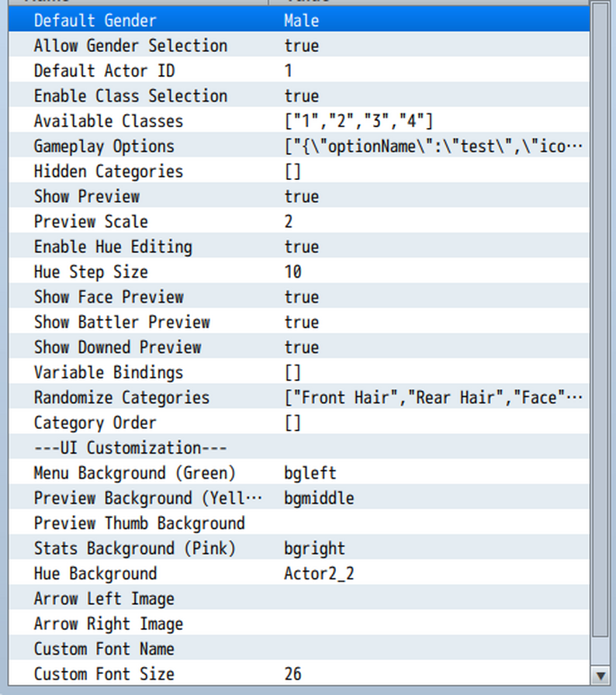Select the Default Actor ID parameter

tap(299, 71)
